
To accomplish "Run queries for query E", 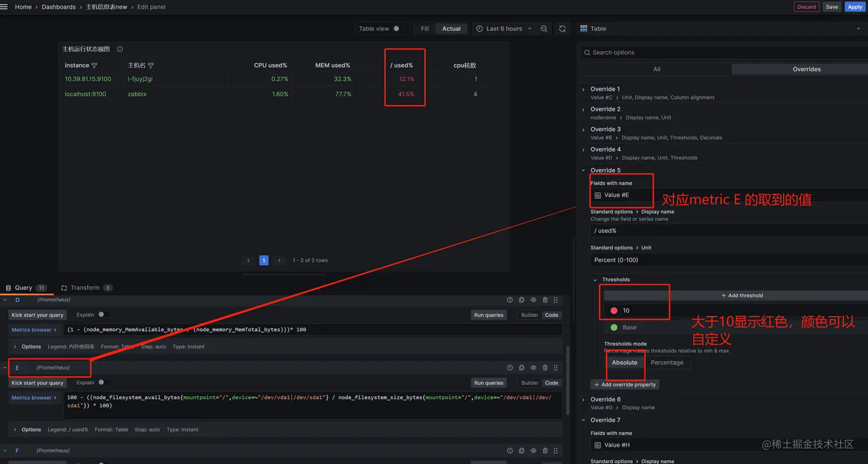I will click(x=489, y=383).
